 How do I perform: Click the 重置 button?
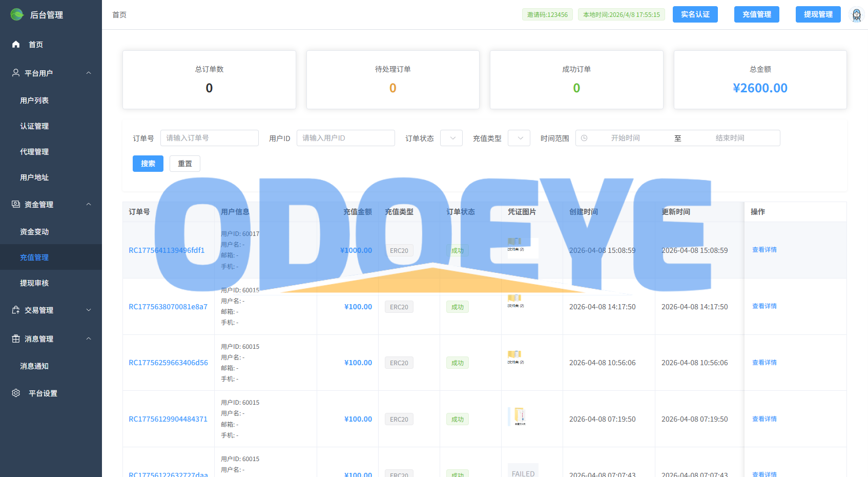coord(185,164)
